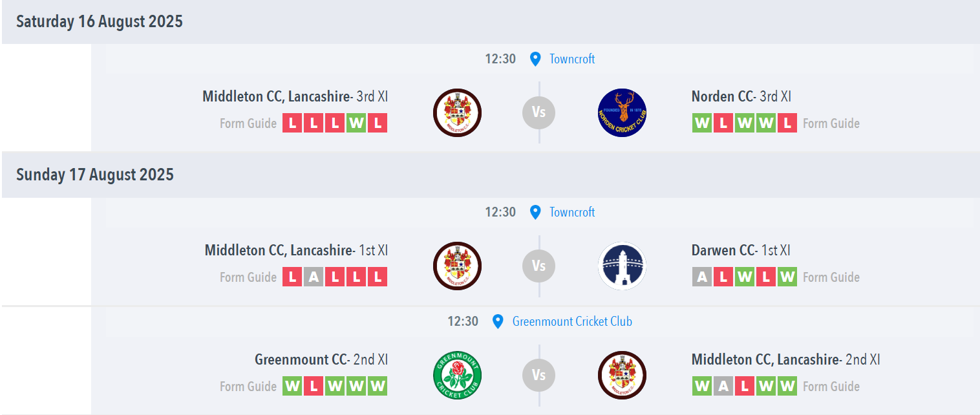Open Middleton CC, Lancashire 3rd XI page
The image size is (980, 415).
pos(295,96)
